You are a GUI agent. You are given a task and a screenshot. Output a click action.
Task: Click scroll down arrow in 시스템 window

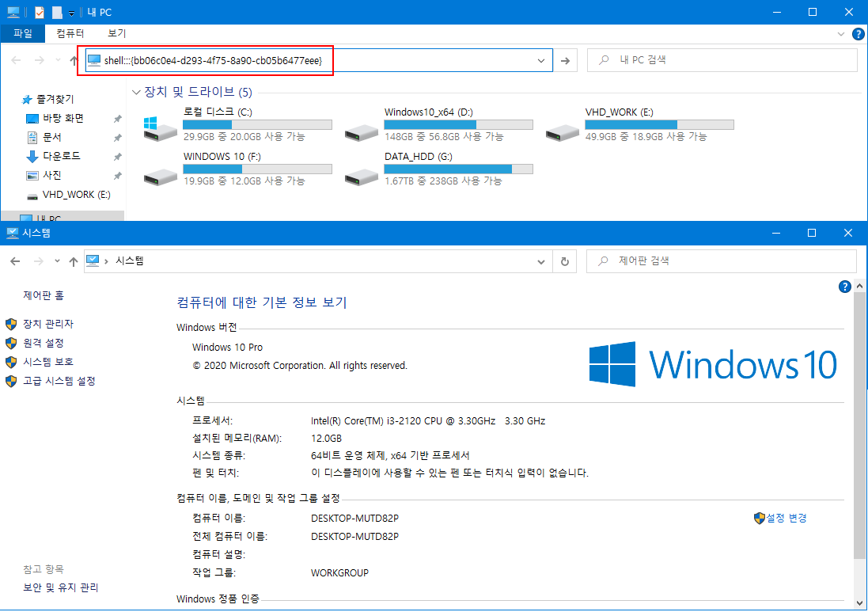click(x=859, y=602)
